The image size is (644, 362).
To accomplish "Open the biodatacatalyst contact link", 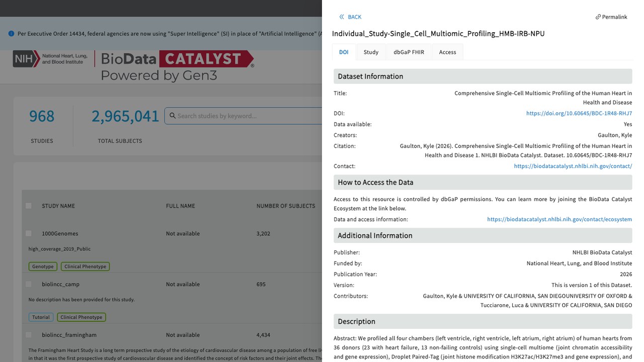I will pyautogui.click(x=573, y=166).
